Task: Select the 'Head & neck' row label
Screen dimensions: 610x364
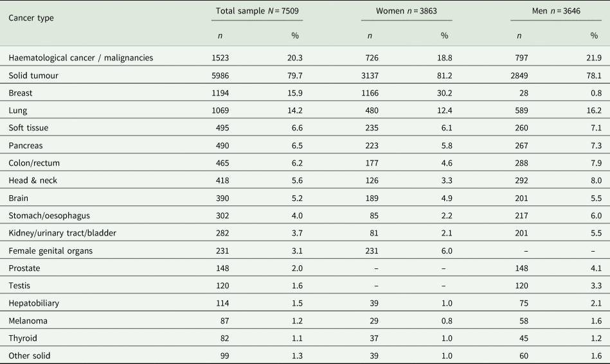Action: (33, 180)
